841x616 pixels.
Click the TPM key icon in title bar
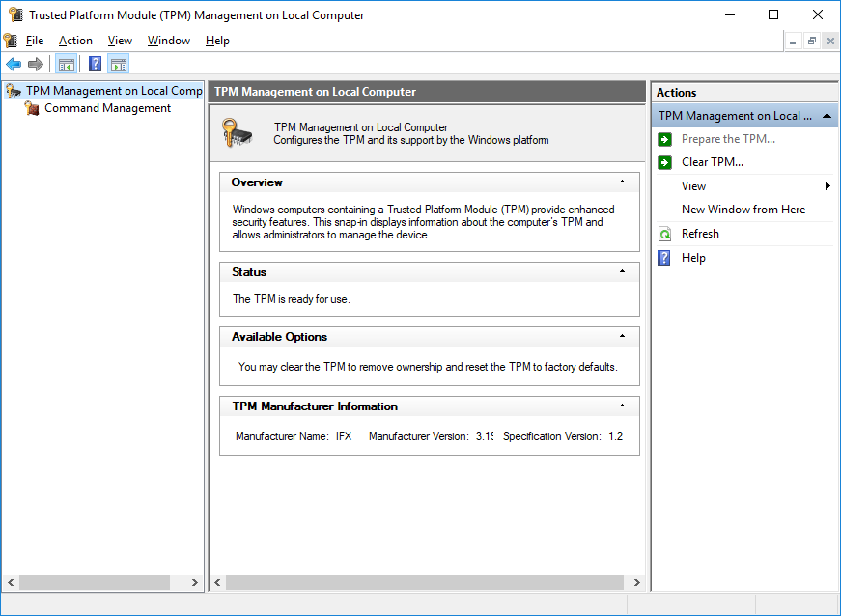click(x=15, y=14)
